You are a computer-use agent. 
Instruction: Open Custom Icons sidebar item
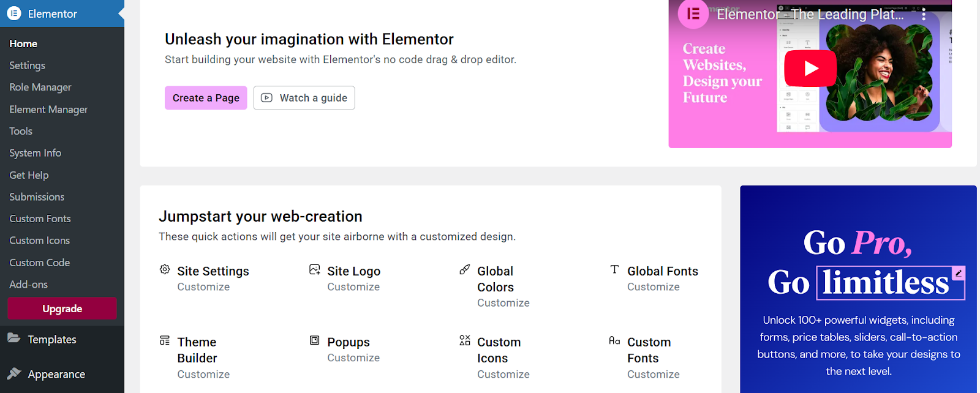coord(39,241)
